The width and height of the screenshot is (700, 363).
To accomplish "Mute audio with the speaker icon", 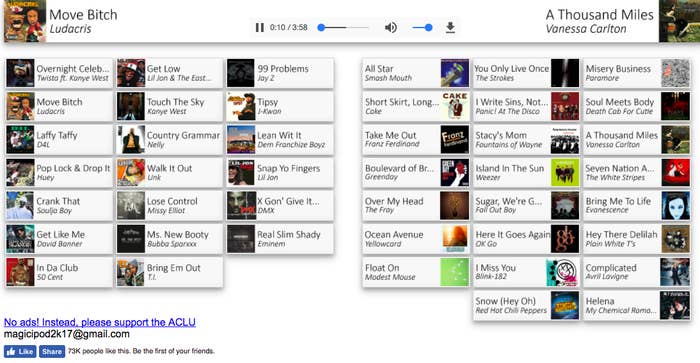I will (391, 28).
